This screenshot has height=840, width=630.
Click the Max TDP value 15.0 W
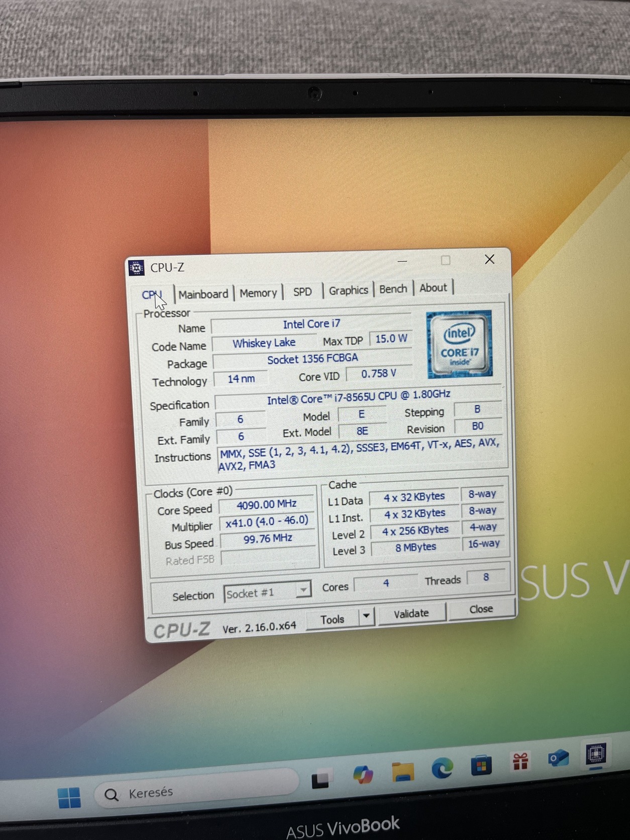391,339
